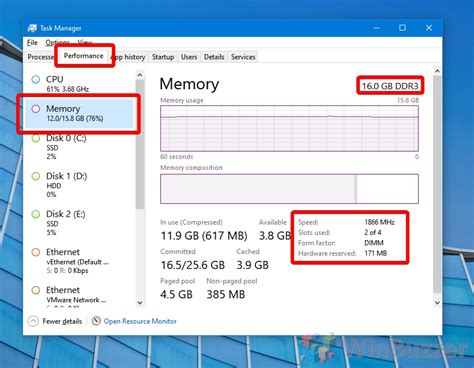
Task: Click the Memory usage graph
Action: click(289, 128)
